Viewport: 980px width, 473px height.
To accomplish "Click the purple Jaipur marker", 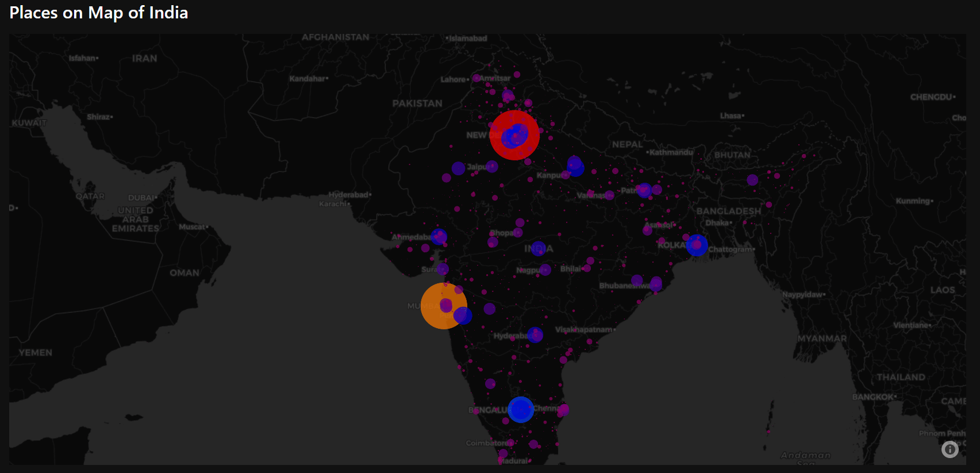I will pos(492,167).
